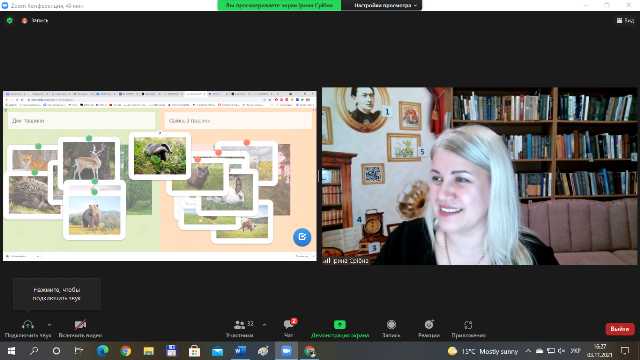Select the badger picture card
This screenshot has height=360, width=640.
(x=160, y=156)
